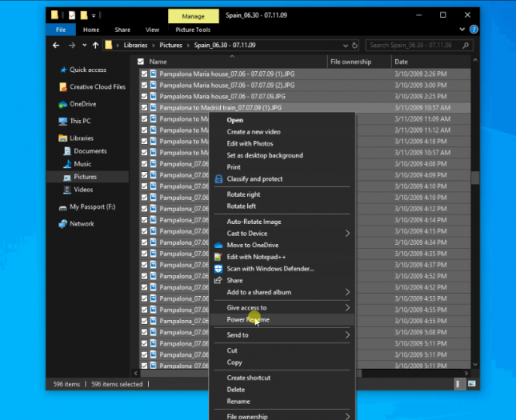The image size is (516, 420).
Task: Expand Give access to submenu
Action: (347, 308)
